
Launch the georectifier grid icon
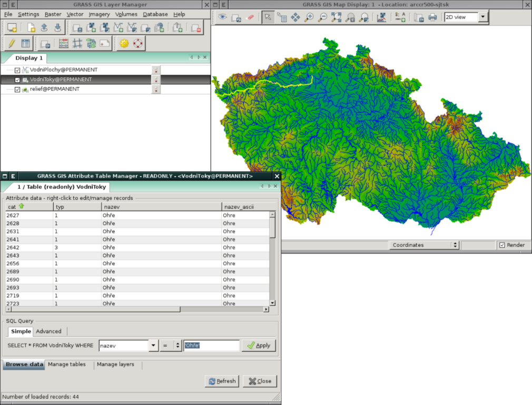pyautogui.click(x=77, y=43)
